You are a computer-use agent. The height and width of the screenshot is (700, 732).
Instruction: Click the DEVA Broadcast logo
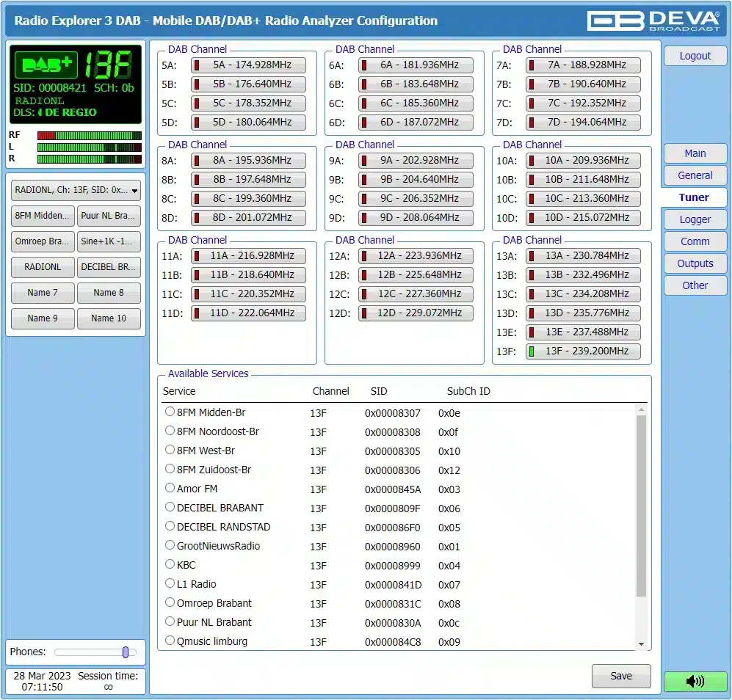pyautogui.click(x=653, y=21)
